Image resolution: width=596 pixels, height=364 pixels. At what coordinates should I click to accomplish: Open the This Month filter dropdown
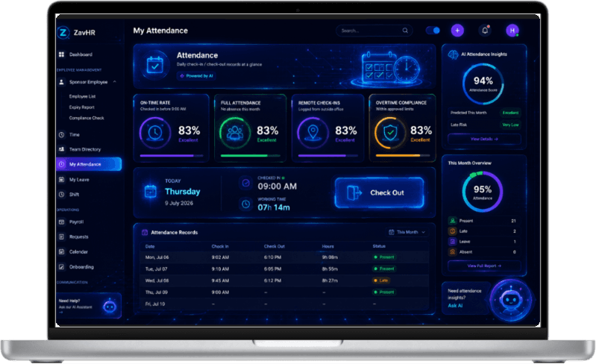point(407,232)
